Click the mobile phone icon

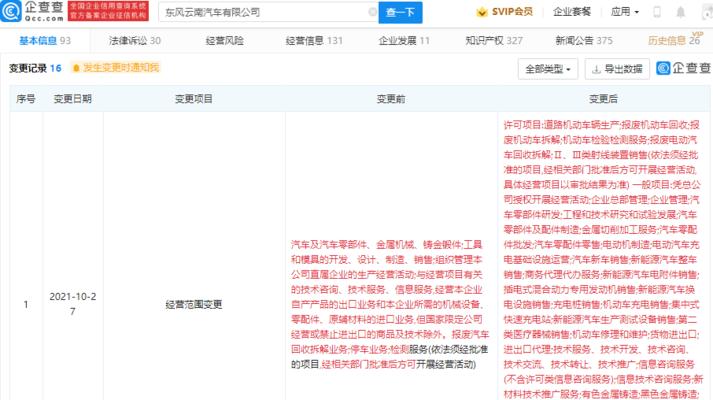pos(657,12)
